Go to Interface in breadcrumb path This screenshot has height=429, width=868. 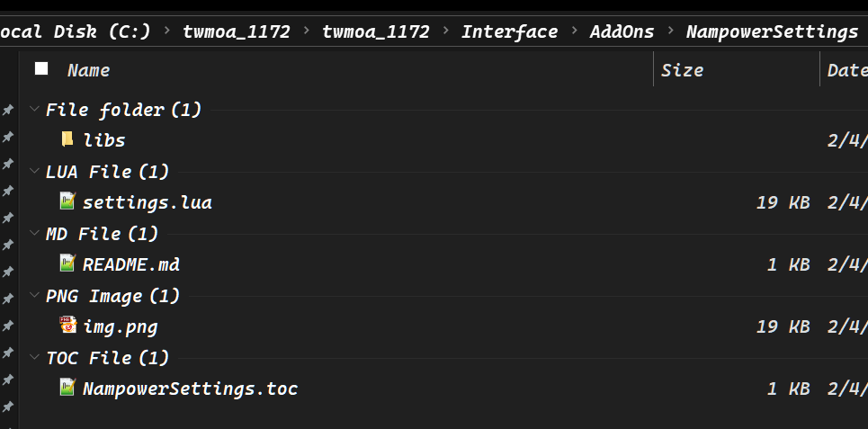coord(509,32)
